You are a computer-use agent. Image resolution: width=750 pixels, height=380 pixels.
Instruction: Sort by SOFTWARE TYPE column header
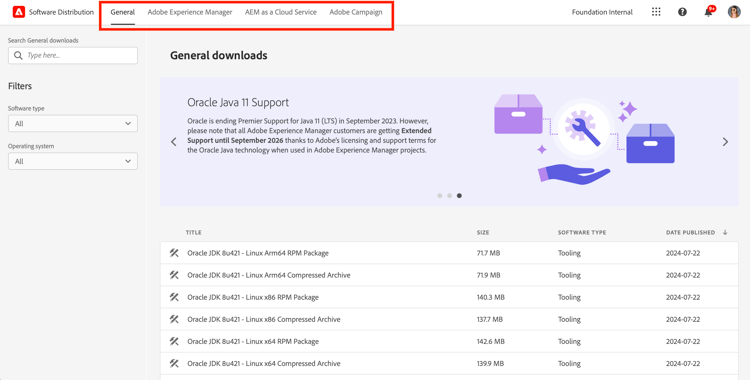click(x=582, y=233)
